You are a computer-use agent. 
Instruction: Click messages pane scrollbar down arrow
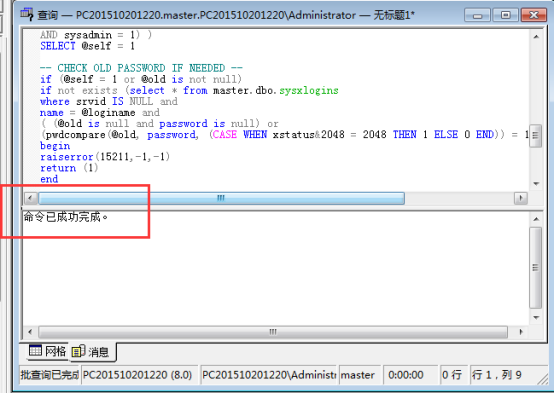coord(536,318)
